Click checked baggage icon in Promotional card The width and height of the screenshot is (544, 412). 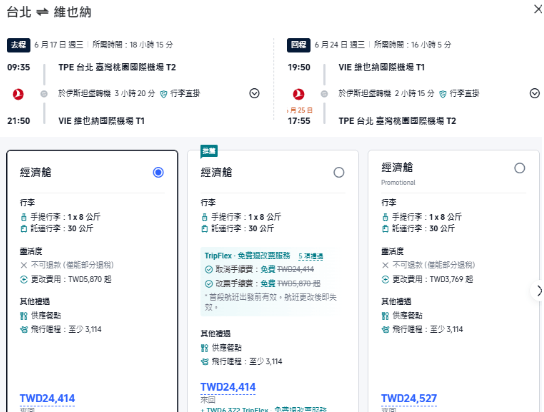point(385,229)
